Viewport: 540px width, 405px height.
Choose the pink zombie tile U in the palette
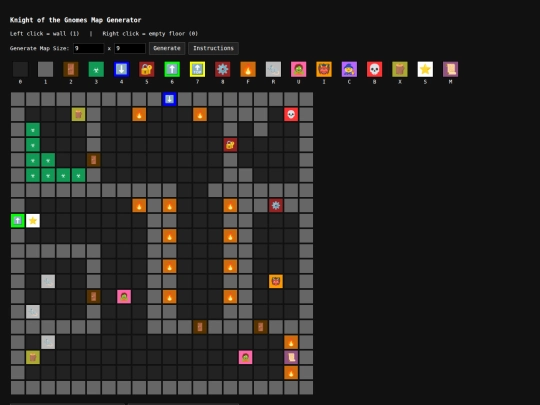tap(299, 69)
